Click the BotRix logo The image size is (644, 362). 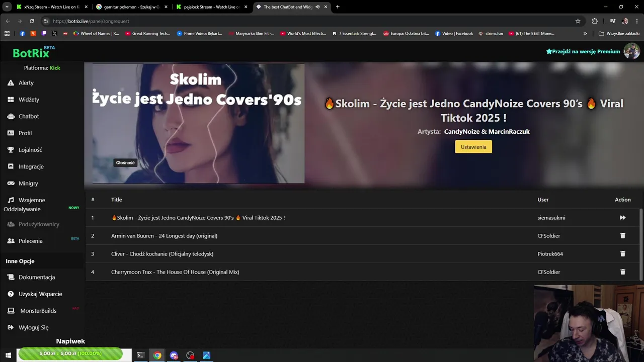[x=31, y=53]
